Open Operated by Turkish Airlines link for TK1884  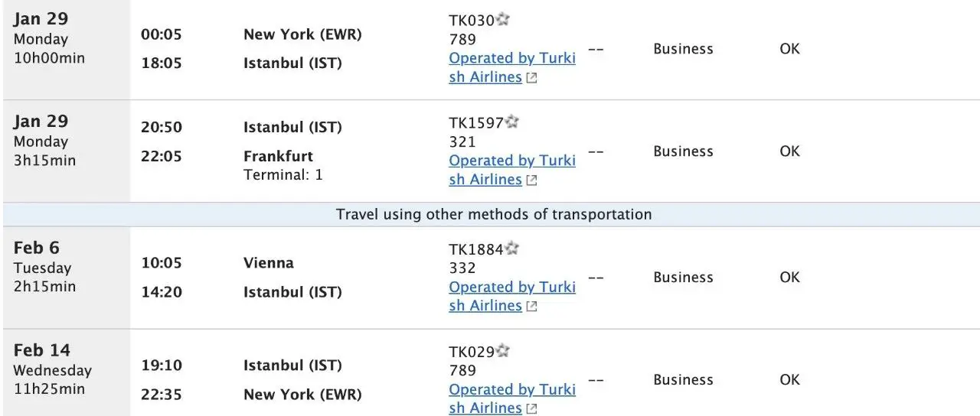(x=512, y=296)
